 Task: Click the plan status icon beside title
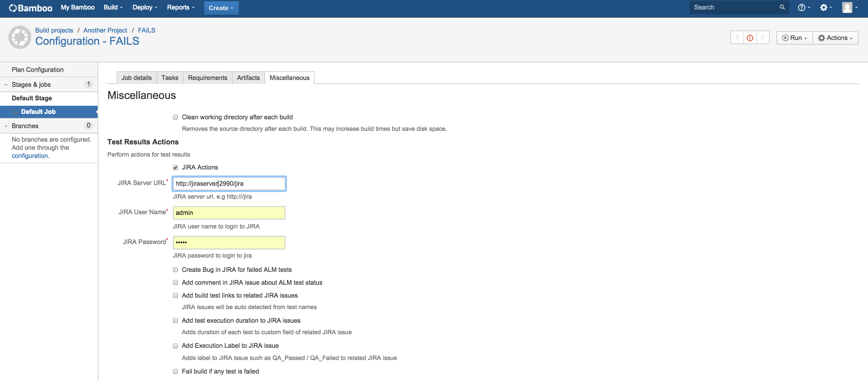coord(20,37)
